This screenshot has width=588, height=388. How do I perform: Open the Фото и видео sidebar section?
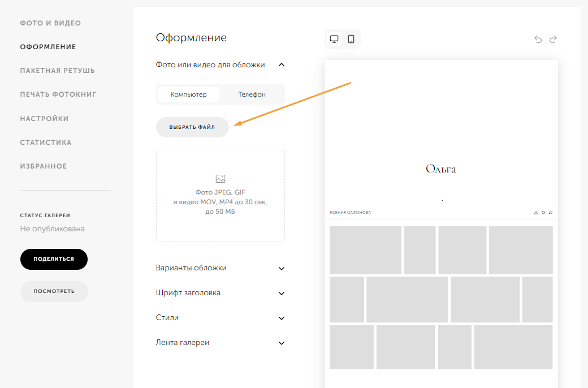50,23
